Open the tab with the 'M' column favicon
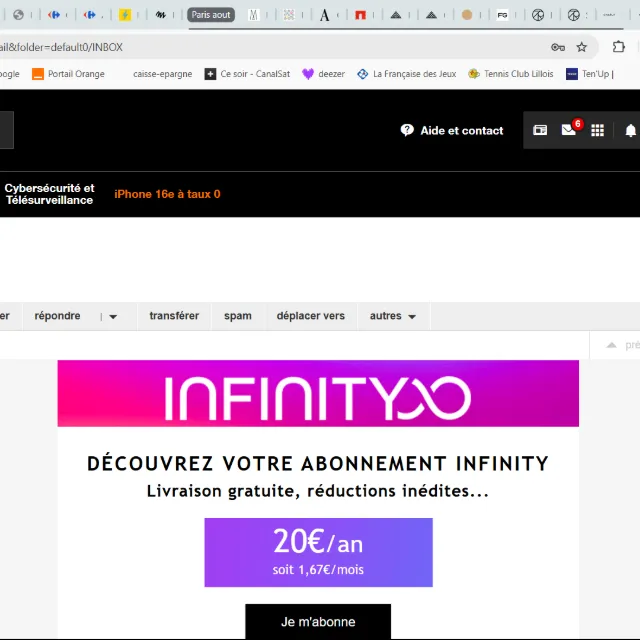This screenshot has width=640, height=640. click(253, 15)
